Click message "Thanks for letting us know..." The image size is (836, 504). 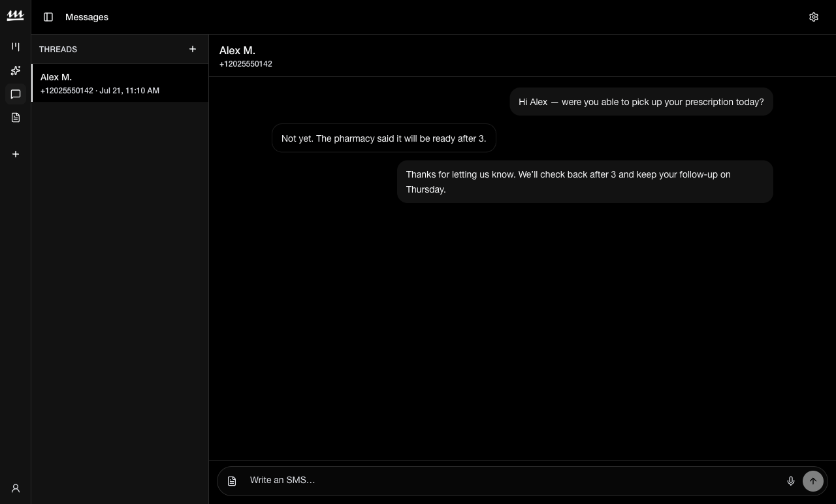tap(585, 182)
